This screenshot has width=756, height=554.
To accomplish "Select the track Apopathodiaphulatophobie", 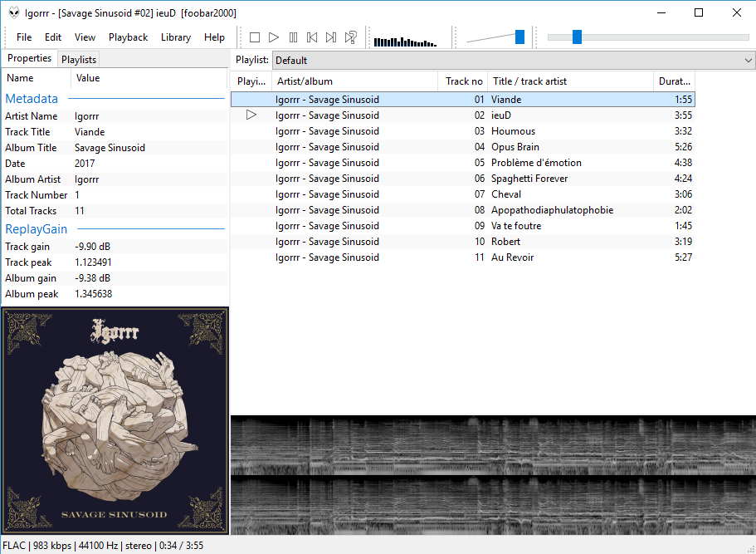I will click(x=463, y=210).
